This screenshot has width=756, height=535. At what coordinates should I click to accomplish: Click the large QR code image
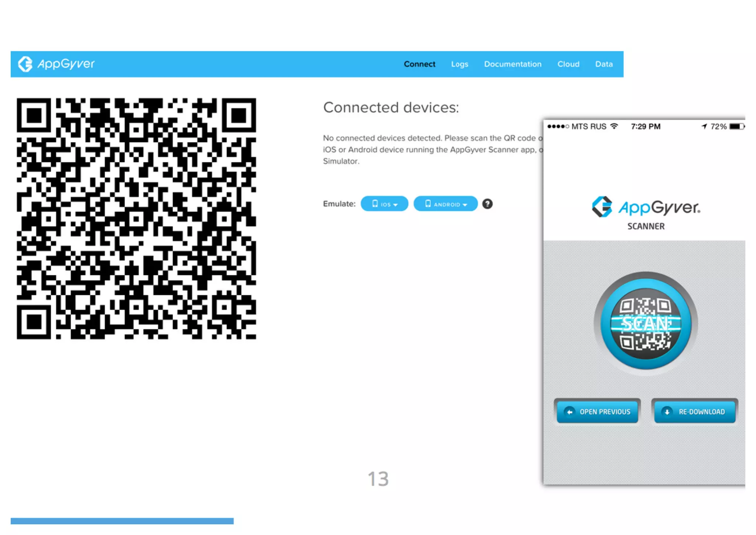click(x=136, y=218)
